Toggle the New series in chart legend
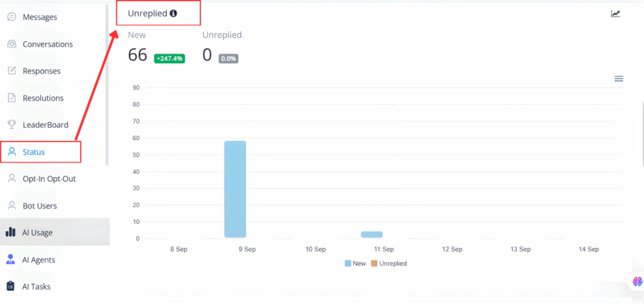644x304 pixels. [x=355, y=264]
